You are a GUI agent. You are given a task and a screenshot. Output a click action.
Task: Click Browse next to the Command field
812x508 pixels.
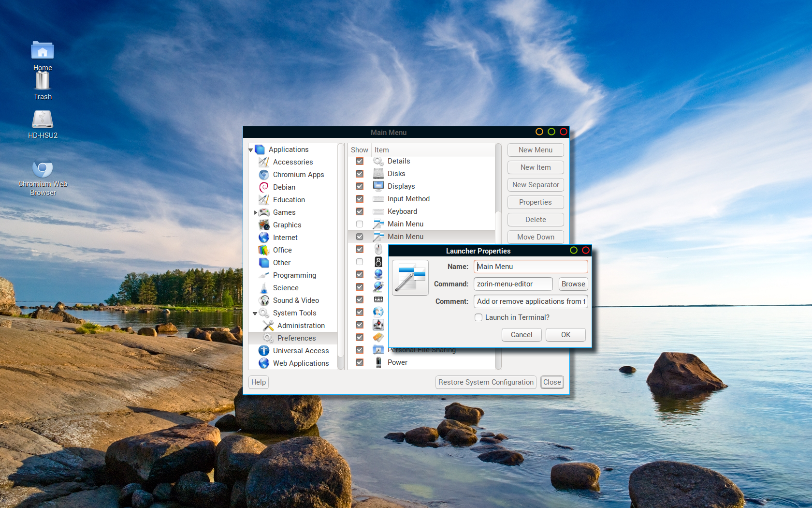(x=573, y=284)
